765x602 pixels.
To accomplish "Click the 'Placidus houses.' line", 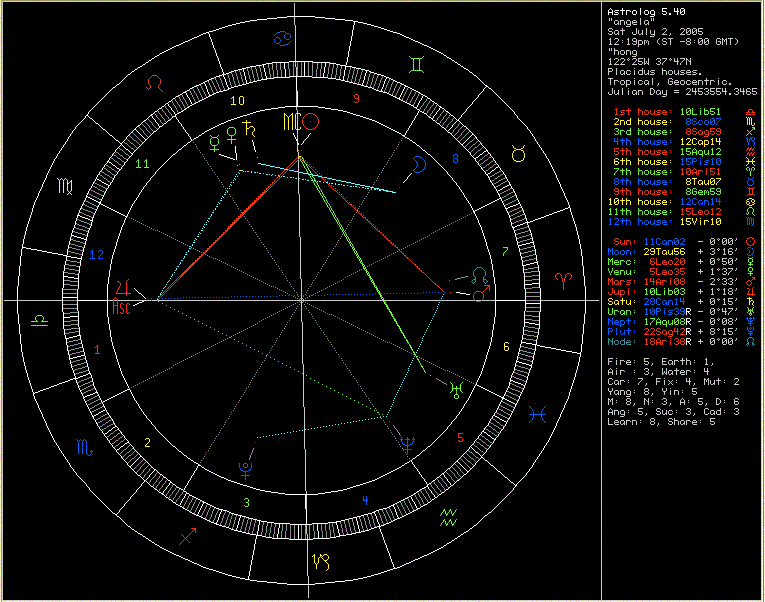I will click(655, 72).
